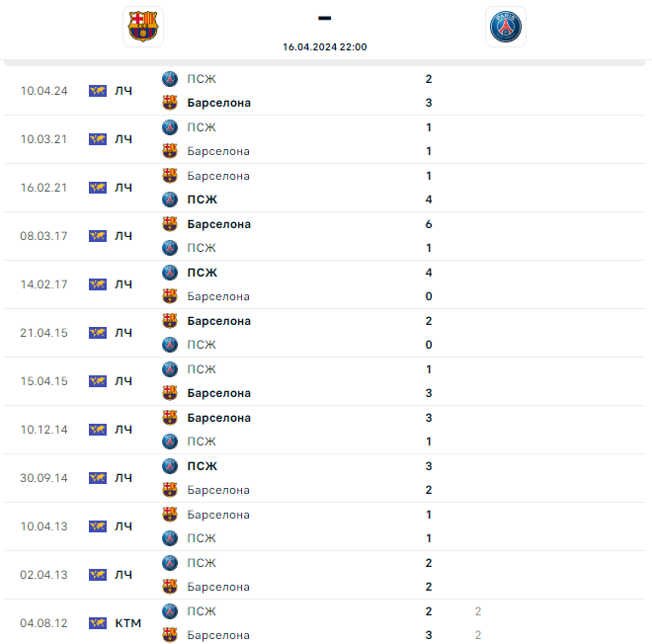Open the 10.04.24 match PSG logo
Image resolution: width=652 pixels, height=644 pixels.
point(170,79)
